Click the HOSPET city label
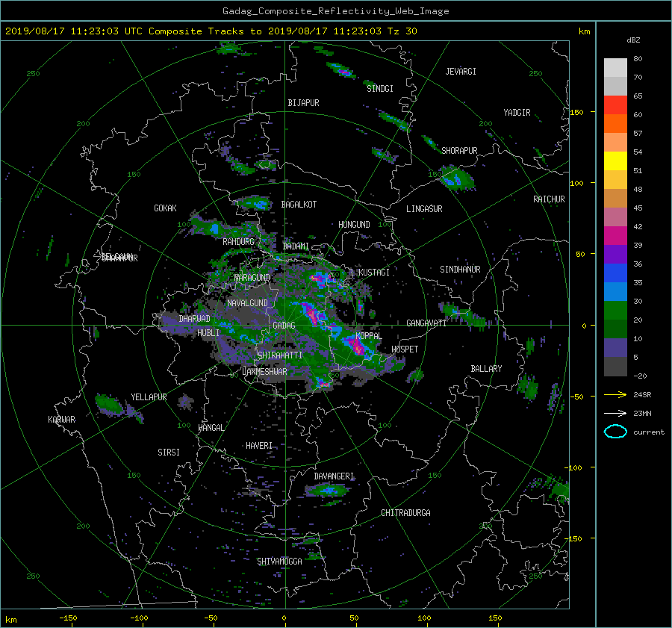The height and width of the screenshot is (628, 672). coord(405,349)
